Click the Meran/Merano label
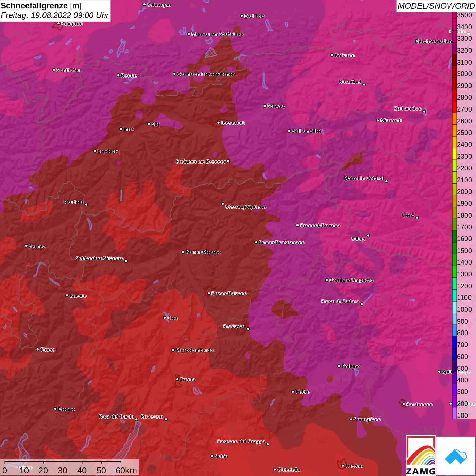 pyautogui.click(x=203, y=252)
